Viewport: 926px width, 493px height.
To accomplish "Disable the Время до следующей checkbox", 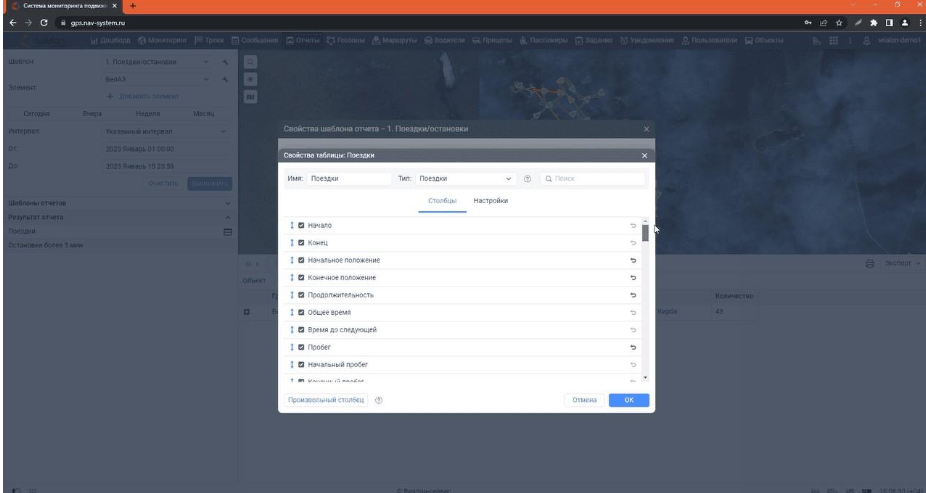I will tap(301, 330).
